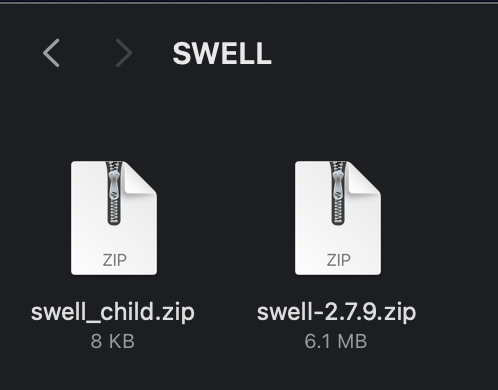This screenshot has height=390, width=498.
Task: Select the swell_child.zip archive icon
Action: pos(114,218)
